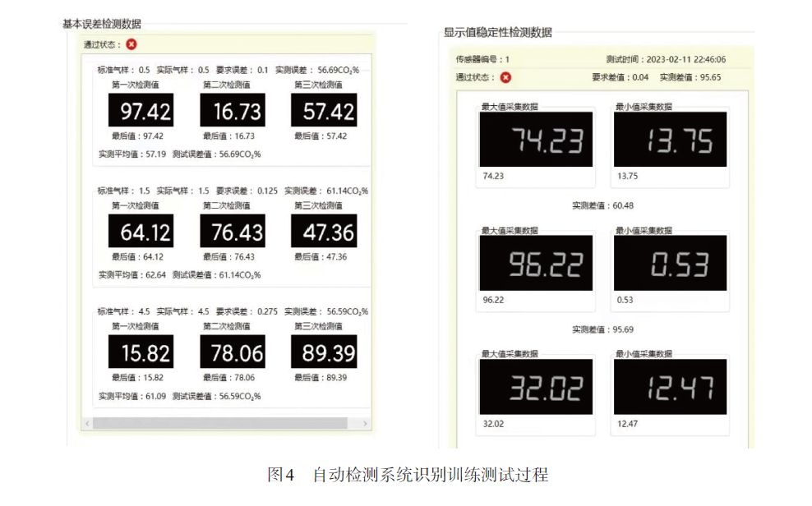Click the horizontal scrollbar thumb
812x506 pixels.
pos(220,424)
